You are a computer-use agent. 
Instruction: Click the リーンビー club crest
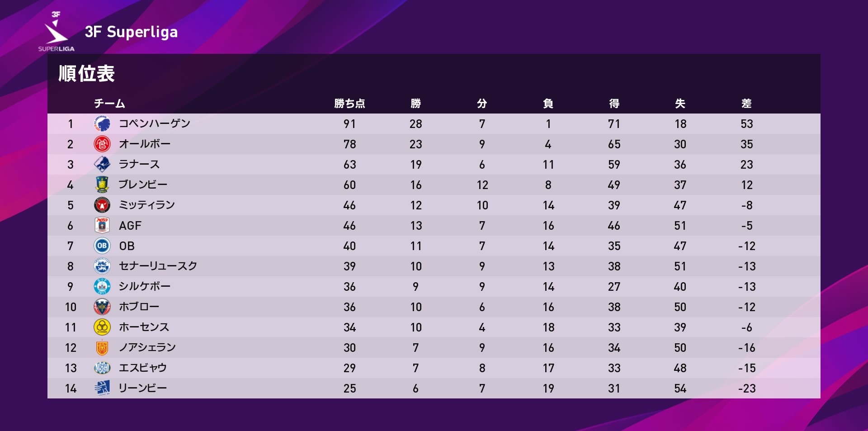tap(102, 388)
